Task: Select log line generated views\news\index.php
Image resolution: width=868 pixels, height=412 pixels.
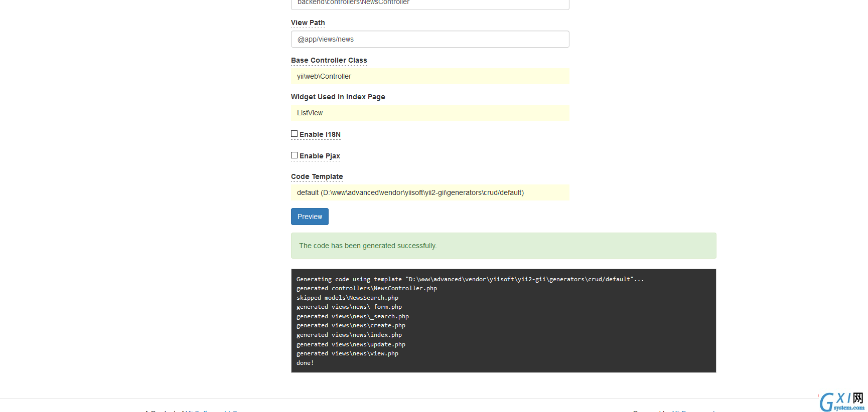Action: [349, 335]
